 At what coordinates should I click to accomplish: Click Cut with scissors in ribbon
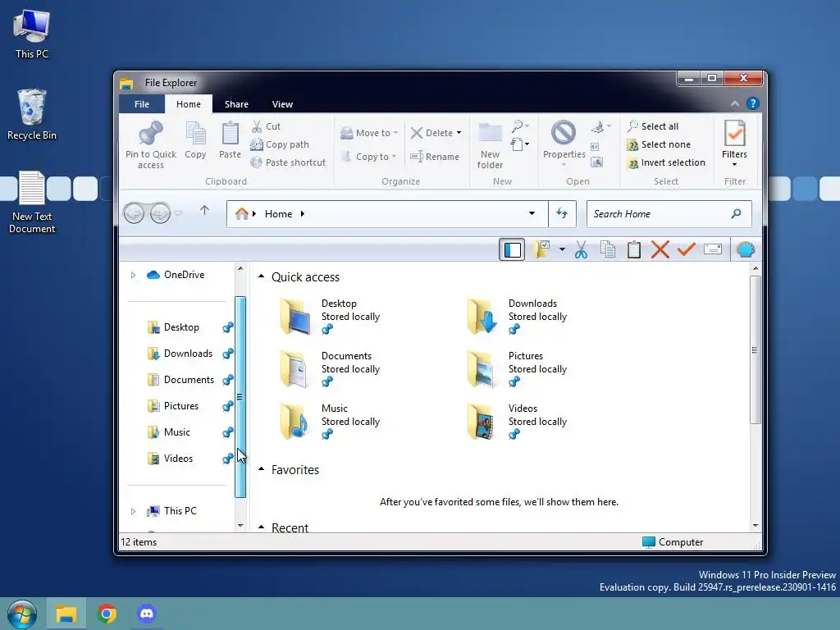point(267,126)
